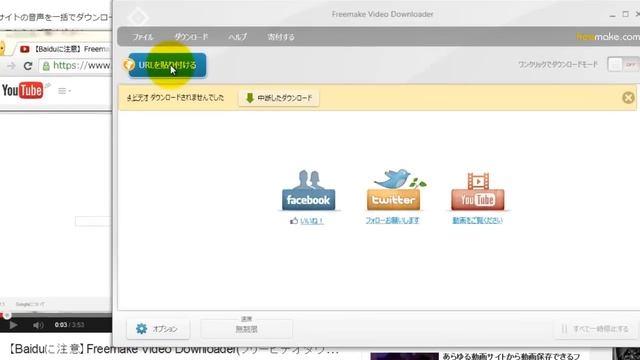Image resolution: width=640 pixels, height=360 pixels.
Task: Click the URLを貼り付ける paste URL button
Action: (x=167, y=65)
